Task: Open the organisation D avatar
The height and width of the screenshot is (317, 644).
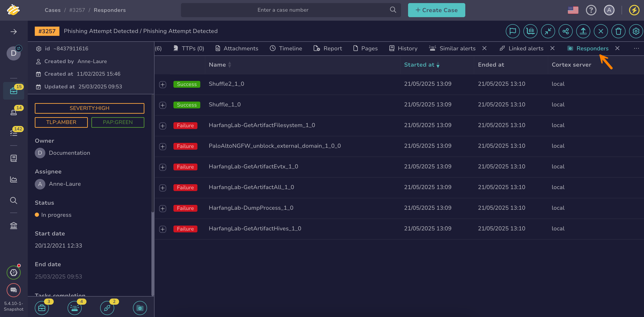Action: (13, 53)
